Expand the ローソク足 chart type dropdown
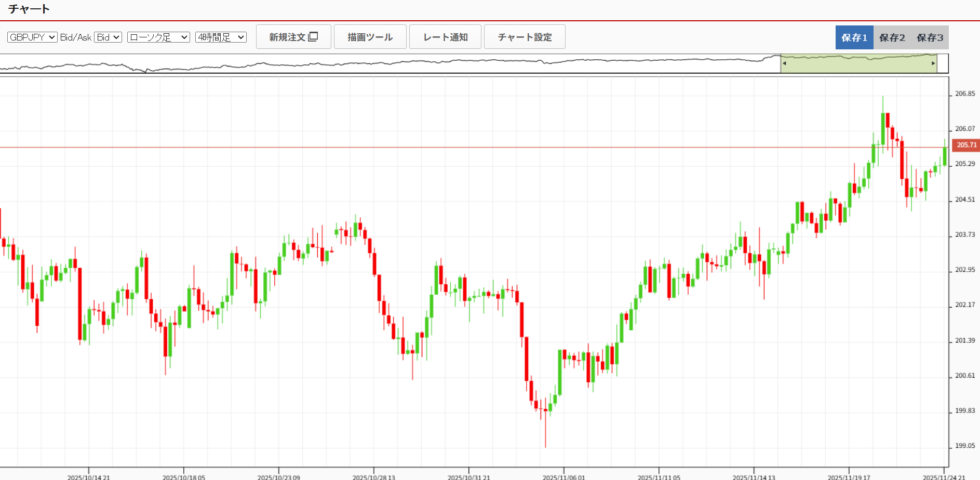 [158, 37]
